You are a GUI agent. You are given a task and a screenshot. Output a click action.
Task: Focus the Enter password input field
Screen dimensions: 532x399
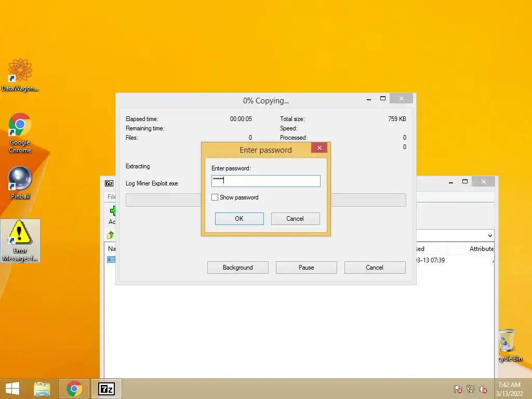point(265,181)
